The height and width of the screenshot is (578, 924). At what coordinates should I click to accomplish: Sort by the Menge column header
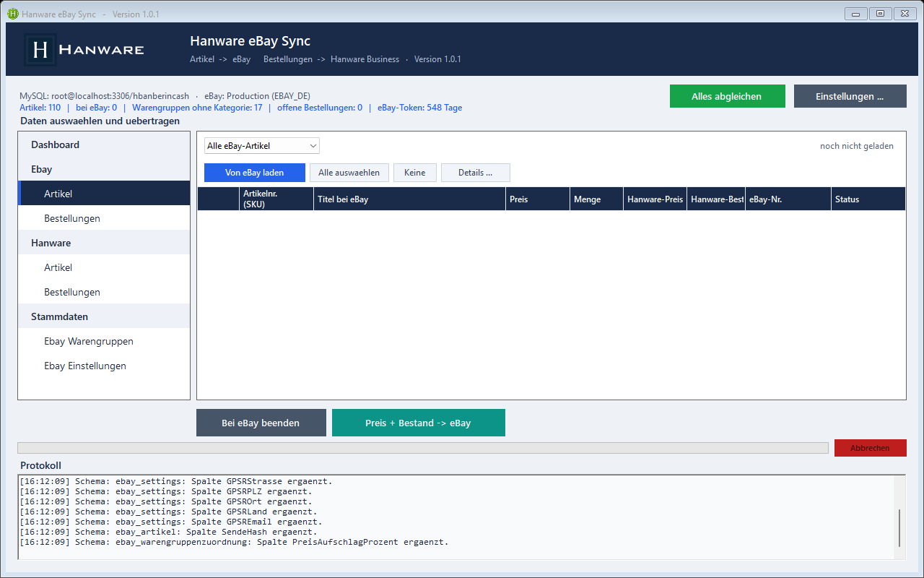click(x=596, y=199)
